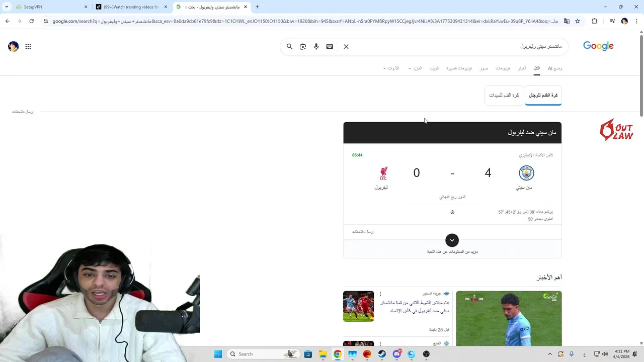Open the Chrome extensions puzzle icon
Screen dimensions: 644x362
[x=595, y=21]
